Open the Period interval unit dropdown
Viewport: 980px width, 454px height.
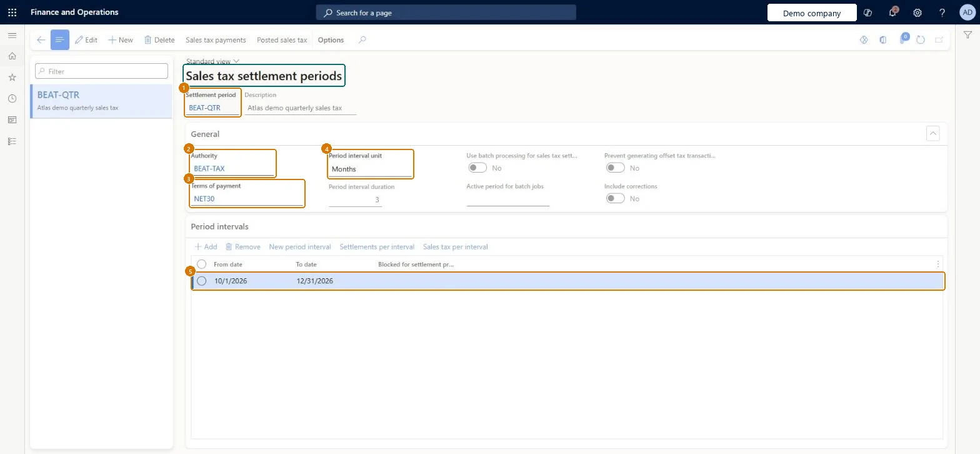pyautogui.click(x=370, y=169)
